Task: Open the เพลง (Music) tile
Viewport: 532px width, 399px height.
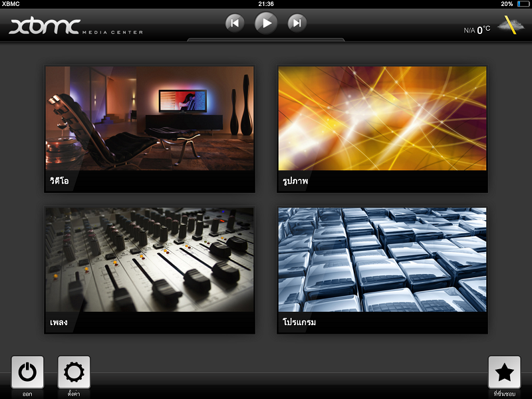Action: tap(150, 271)
